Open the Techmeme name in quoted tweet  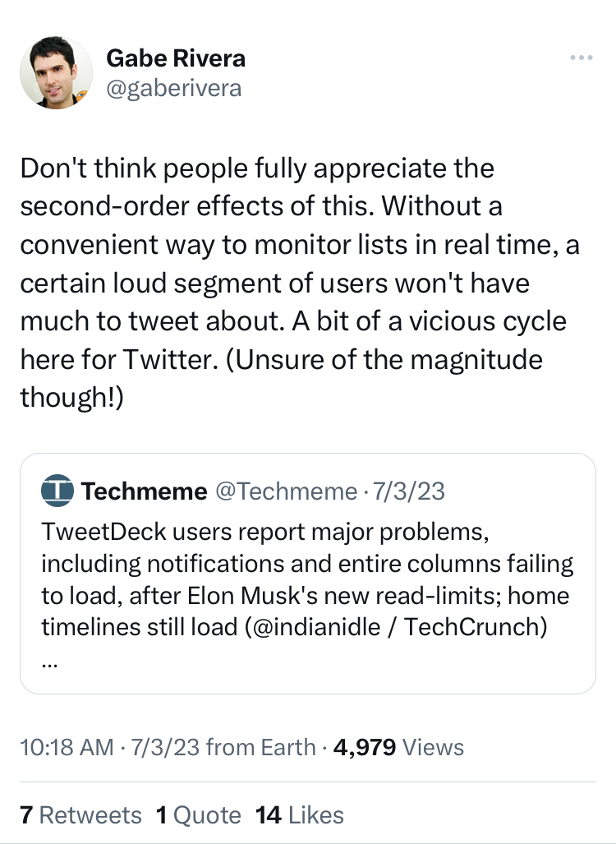(145, 491)
